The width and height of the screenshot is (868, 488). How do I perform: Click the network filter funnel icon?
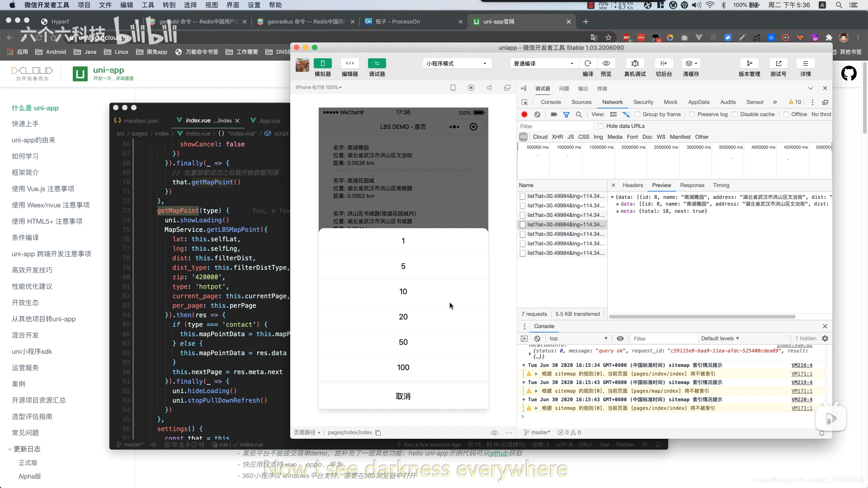tap(566, 115)
